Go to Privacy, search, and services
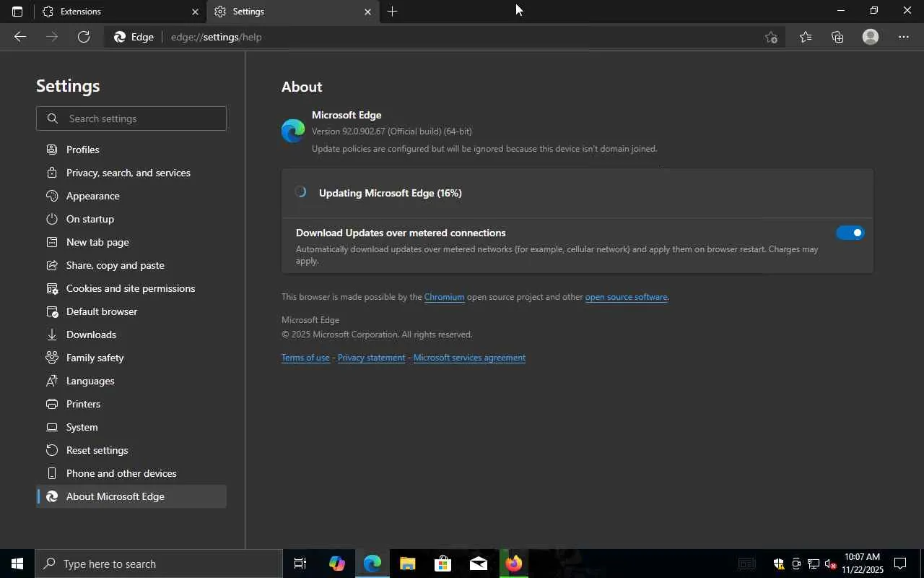 coord(131,173)
